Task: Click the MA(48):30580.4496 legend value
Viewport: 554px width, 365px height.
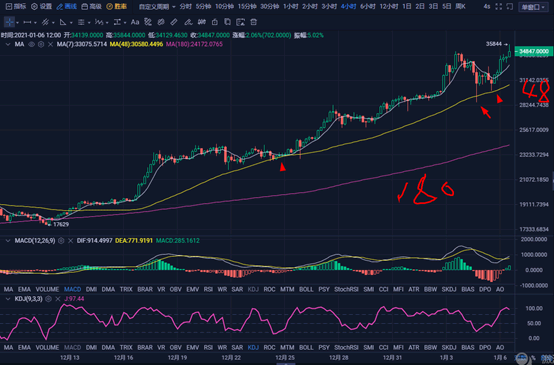Action: coord(137,44)
